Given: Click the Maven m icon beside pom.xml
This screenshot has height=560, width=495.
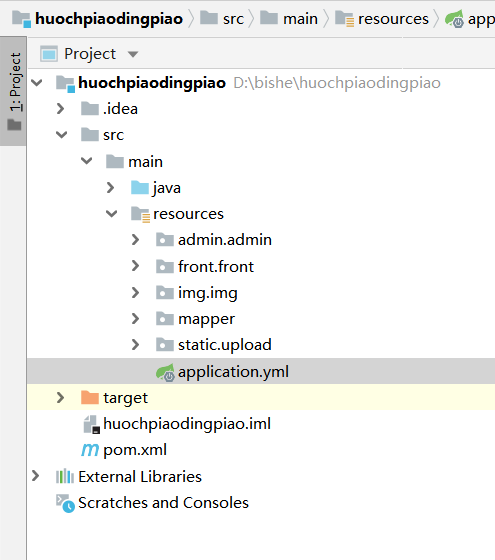Looking at the screenshot, I should click(90, 450).
